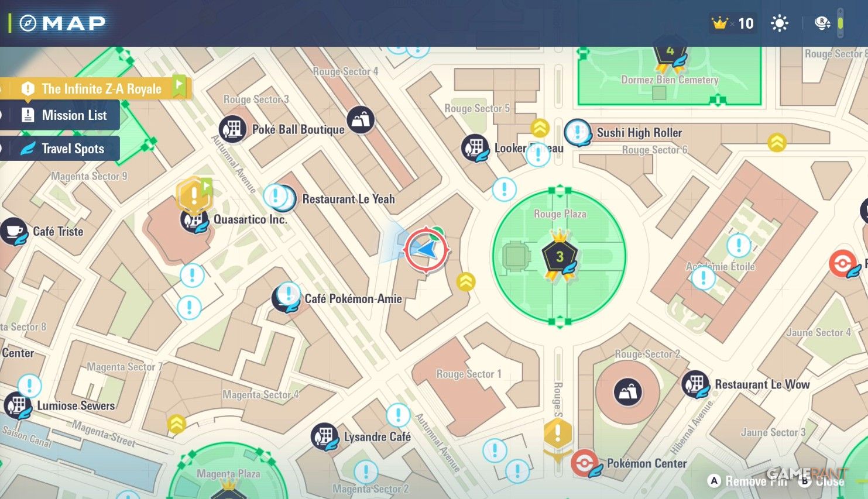Click the Poké Ball Boutique building icon
The width and height of the screenshot is (868, 499).
click(x=232, y=129)
